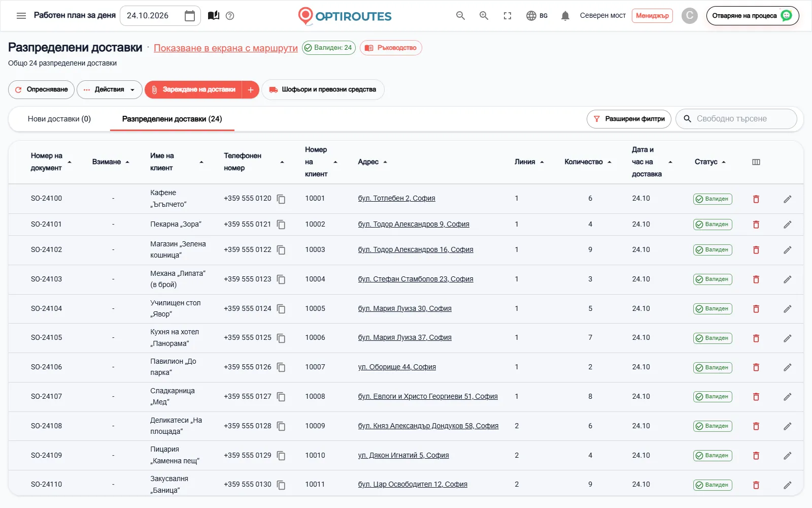
Task: Sort by Номер на документ column
Action: tap(51, 162)
